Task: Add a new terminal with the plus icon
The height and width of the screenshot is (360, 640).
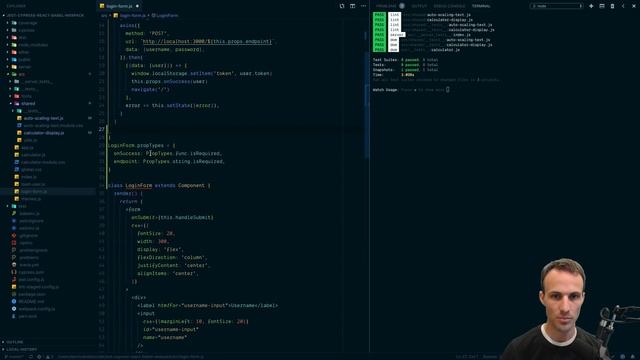Action: coord(591,6)
